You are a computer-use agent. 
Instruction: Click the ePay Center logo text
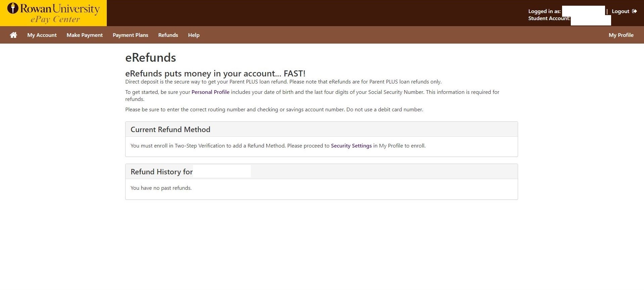coord(55,19)
